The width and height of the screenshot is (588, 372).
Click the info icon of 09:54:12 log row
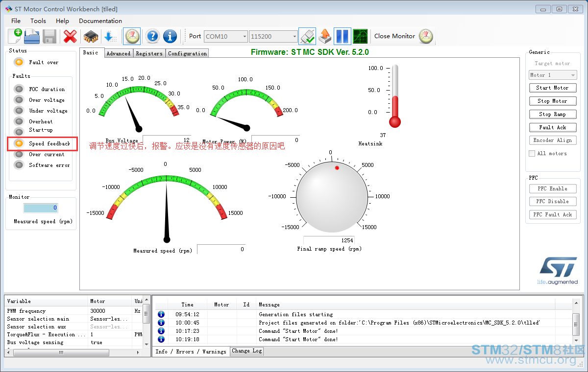pos(161,314)
